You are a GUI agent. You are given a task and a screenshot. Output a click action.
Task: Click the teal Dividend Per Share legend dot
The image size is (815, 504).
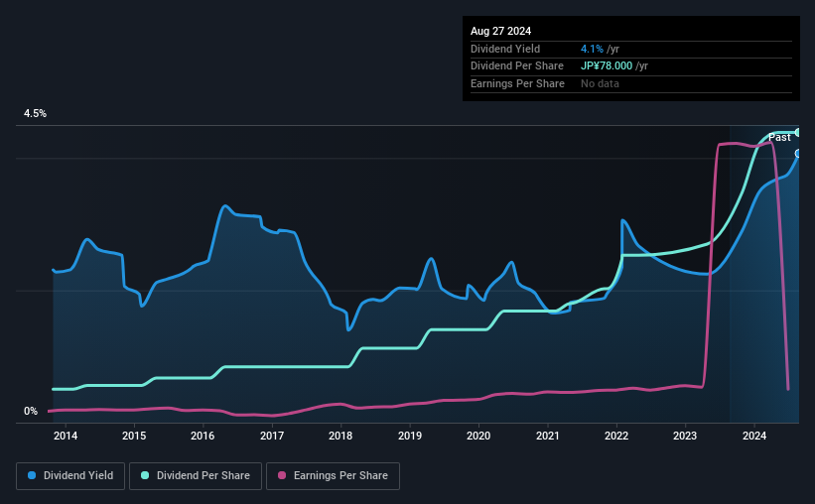point(145,475)
